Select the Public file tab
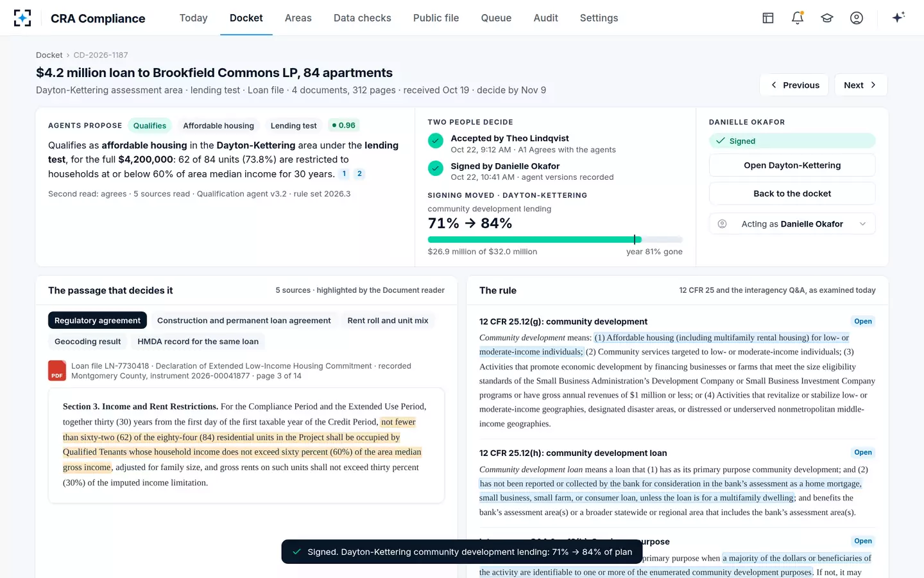924x578 pixels. tap(436, 18)
